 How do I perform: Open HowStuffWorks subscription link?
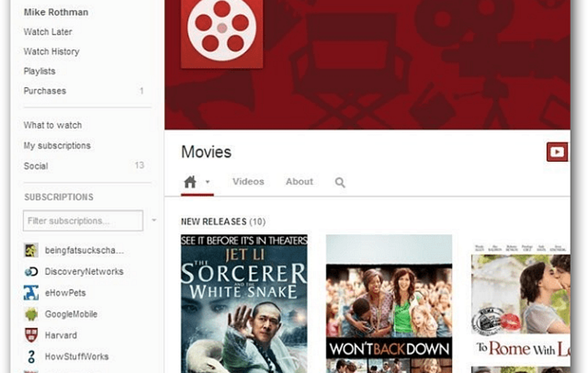tap(76, 357)
